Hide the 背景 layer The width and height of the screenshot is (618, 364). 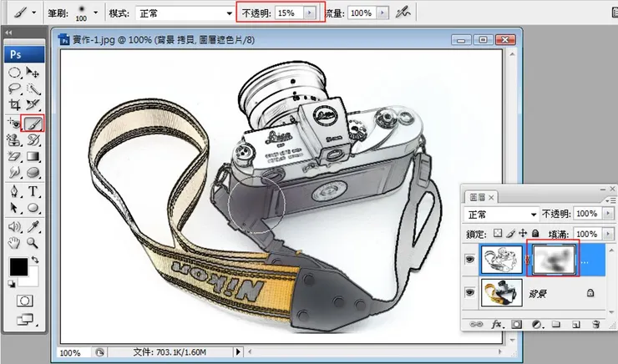tap(470, 292)
